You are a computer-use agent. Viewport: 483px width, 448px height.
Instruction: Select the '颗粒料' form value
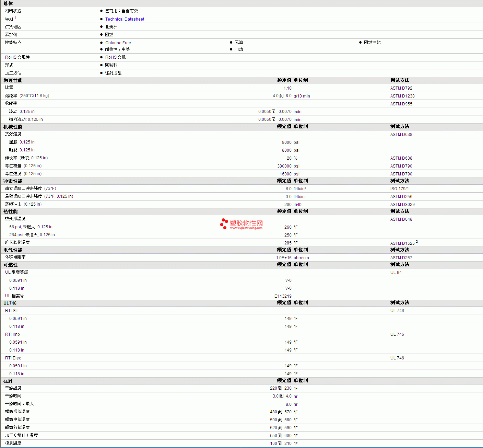pyautogui.click(x=111, y=65)
